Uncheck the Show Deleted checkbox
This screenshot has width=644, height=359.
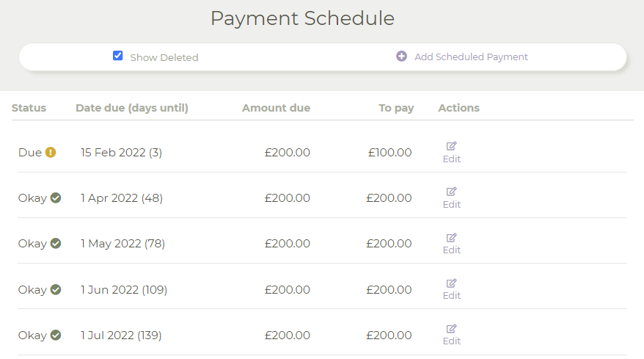[x=117, y=56]
